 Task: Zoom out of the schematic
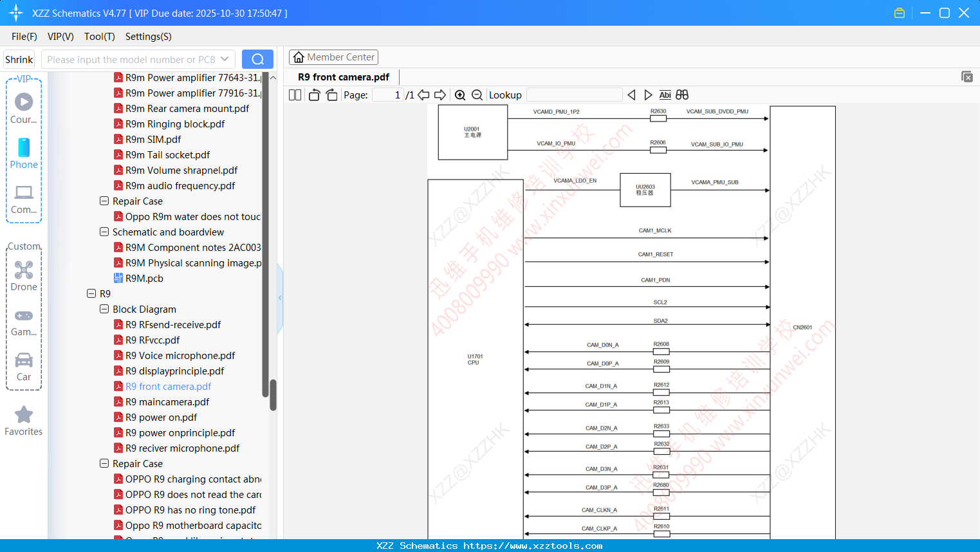click(x=477, y=95)
